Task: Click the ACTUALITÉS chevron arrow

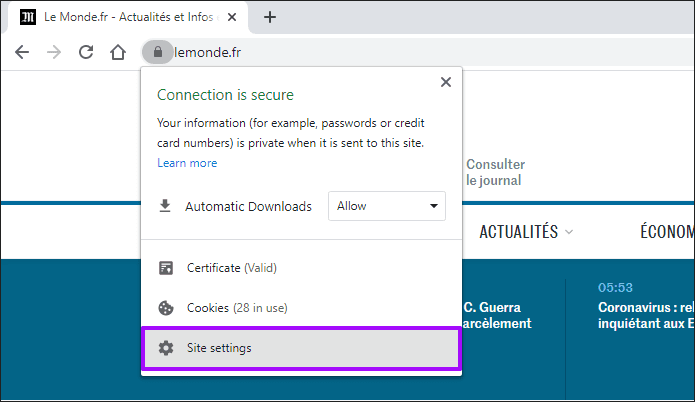Action: [569, 232]
